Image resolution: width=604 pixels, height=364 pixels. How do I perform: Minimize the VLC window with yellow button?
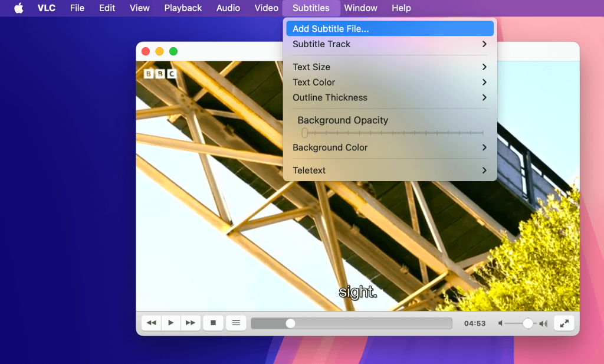pos(159,51)
